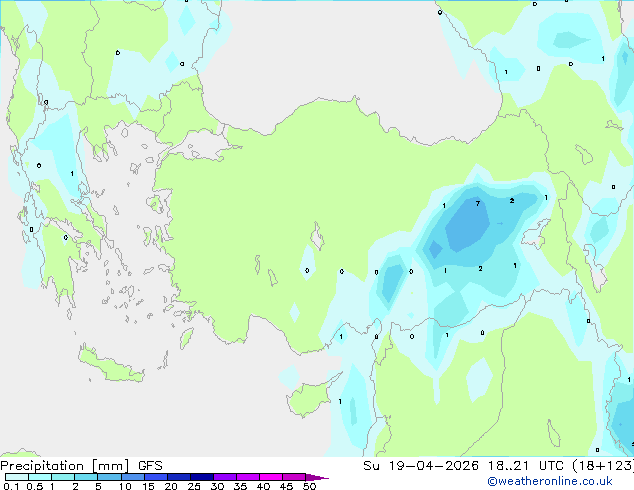Click the 0.5–1 mm legend color swatch

pos(40,477)
